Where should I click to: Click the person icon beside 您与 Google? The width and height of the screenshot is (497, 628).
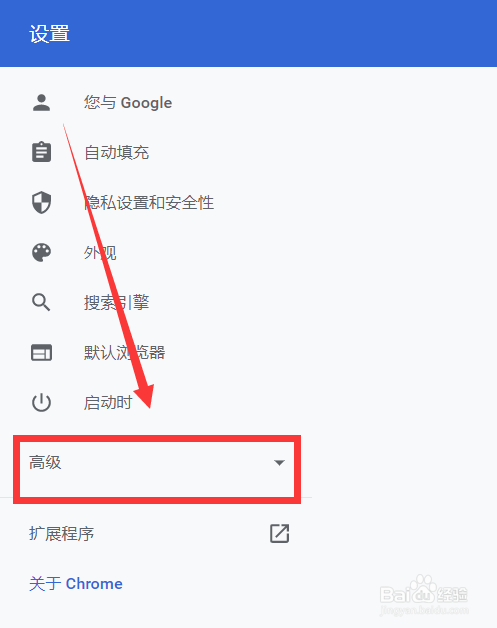tap(41, 103)
